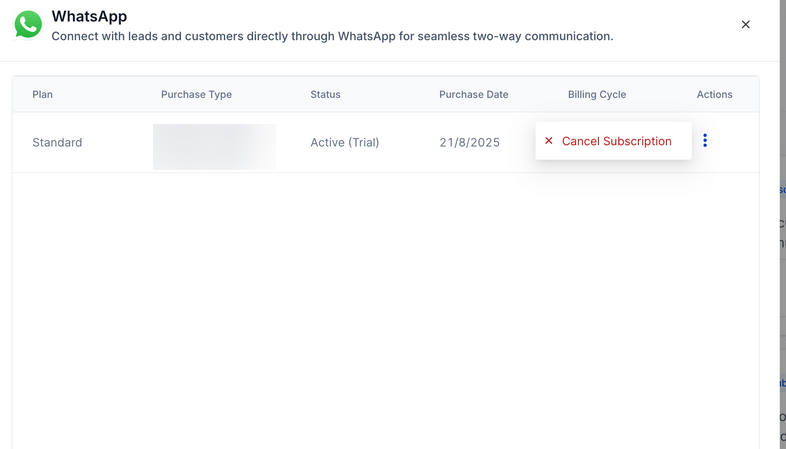The height and width of the screenshot is (449, 786).
Task: Click the 21/8/2025 purchase date
Action: pyautogui.click(x=469, y=143)
